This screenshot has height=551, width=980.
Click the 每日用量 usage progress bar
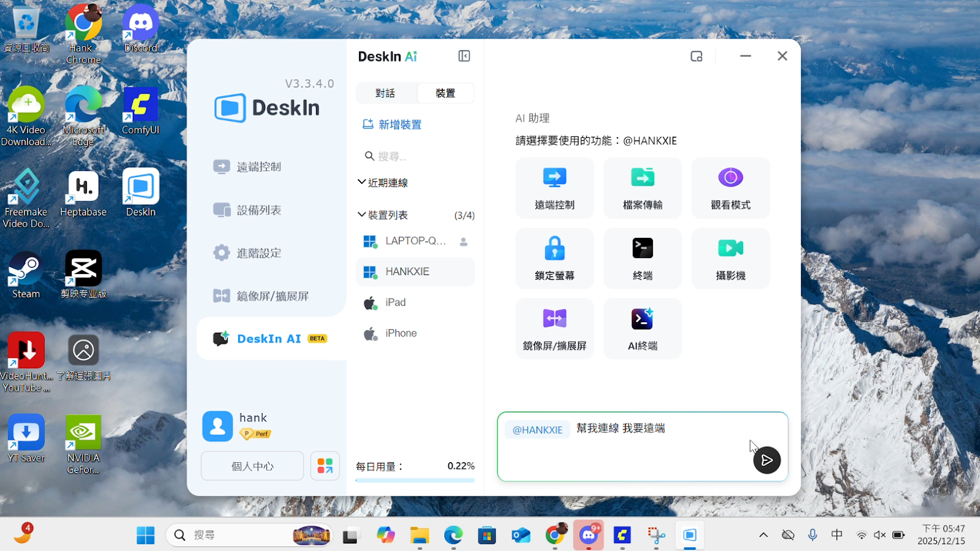coord(415,481)
